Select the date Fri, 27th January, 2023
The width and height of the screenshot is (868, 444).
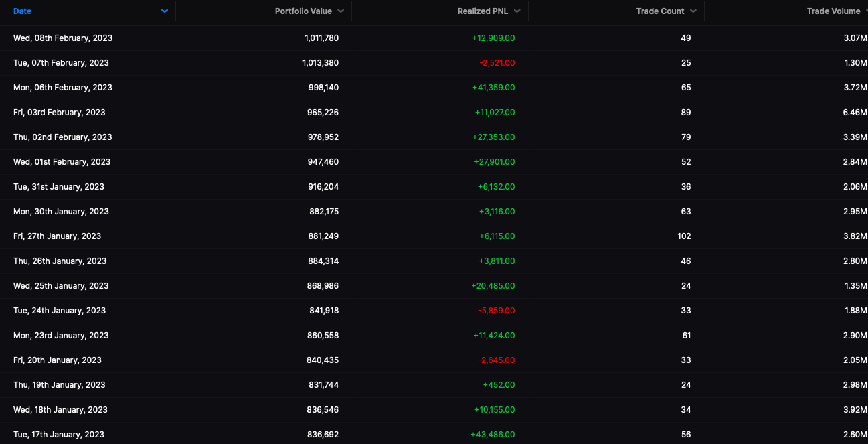(x=58, y=236)
